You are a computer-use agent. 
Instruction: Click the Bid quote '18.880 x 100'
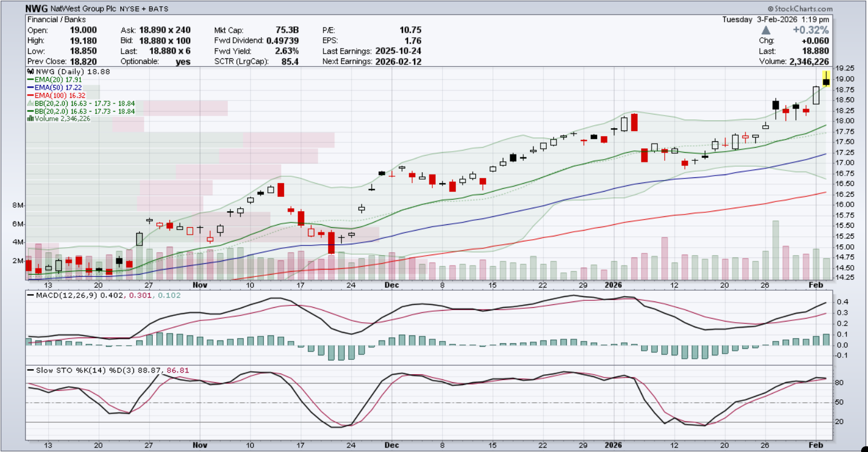166,41
